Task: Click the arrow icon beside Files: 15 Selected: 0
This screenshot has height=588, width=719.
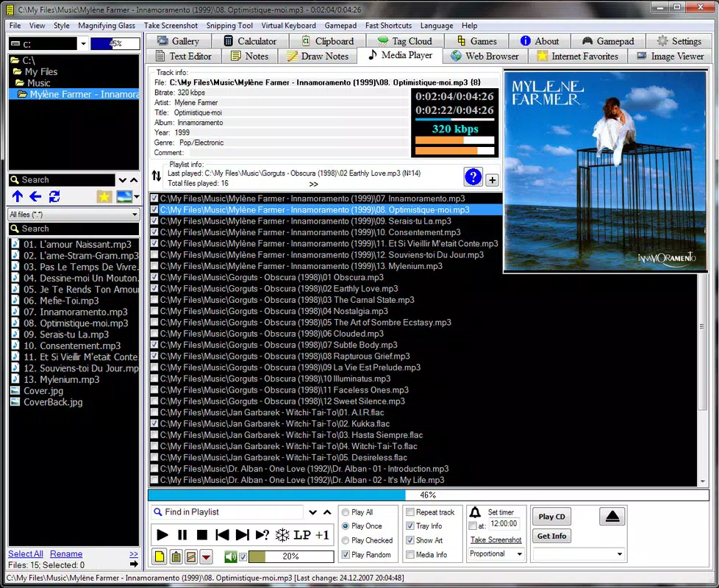Action: [x=134, y=564]
